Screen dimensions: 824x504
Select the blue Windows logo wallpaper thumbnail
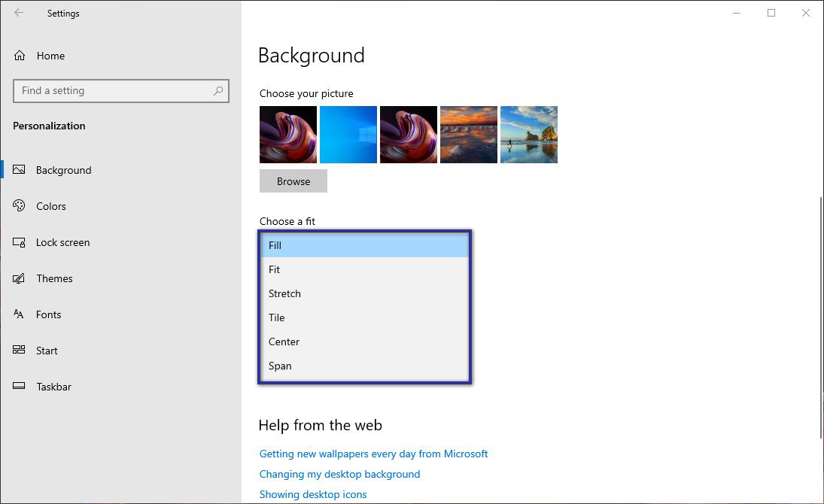tap(348, 135)
